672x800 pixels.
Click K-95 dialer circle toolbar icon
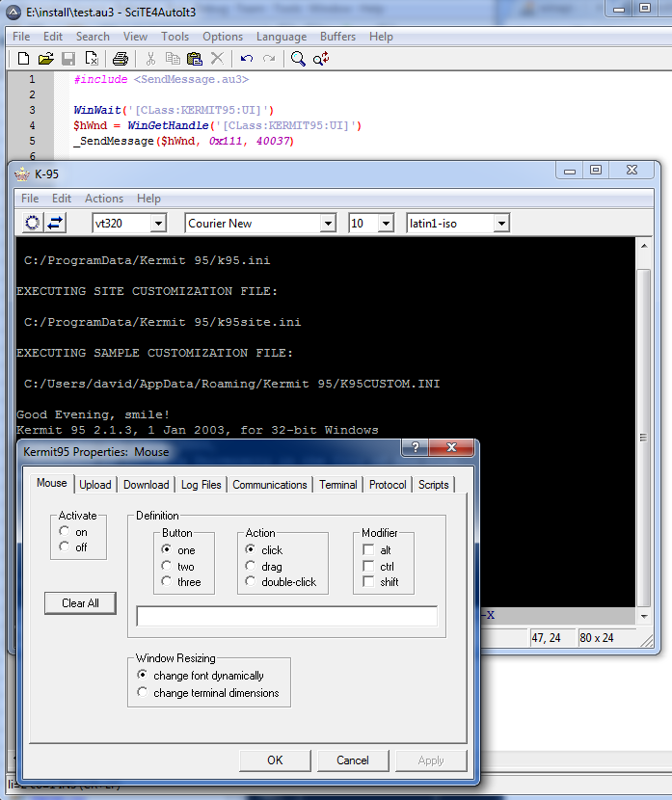tap(32, 223)
